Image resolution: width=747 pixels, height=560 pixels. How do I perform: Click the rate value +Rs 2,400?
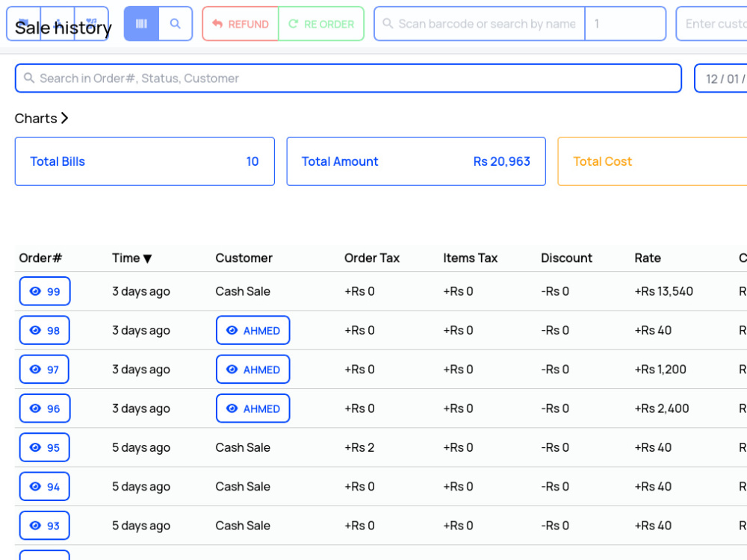coord(662,408)
